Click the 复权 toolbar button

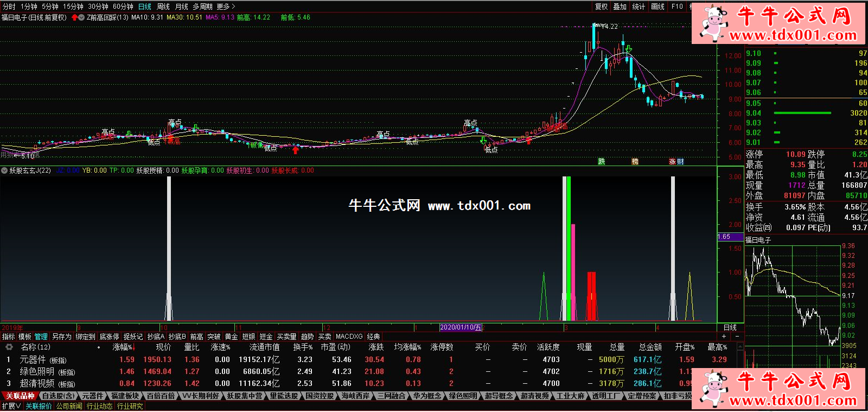(x=602, y=7)
